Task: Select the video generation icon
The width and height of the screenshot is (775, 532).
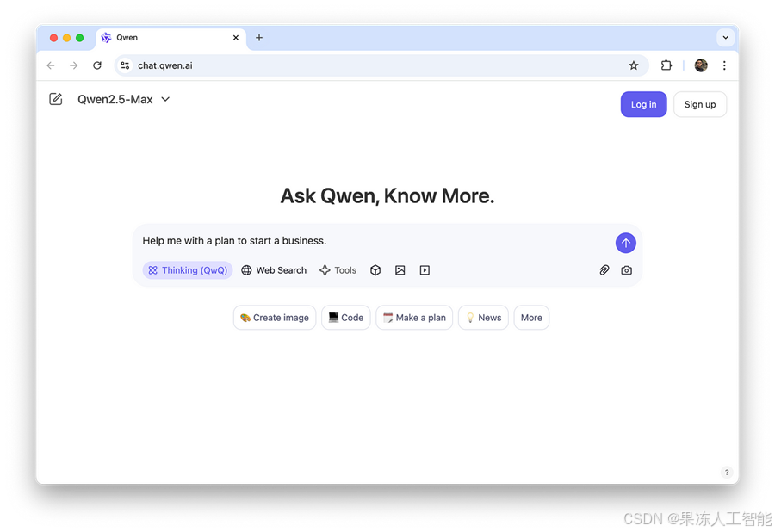Action: (x=425, y=270)
